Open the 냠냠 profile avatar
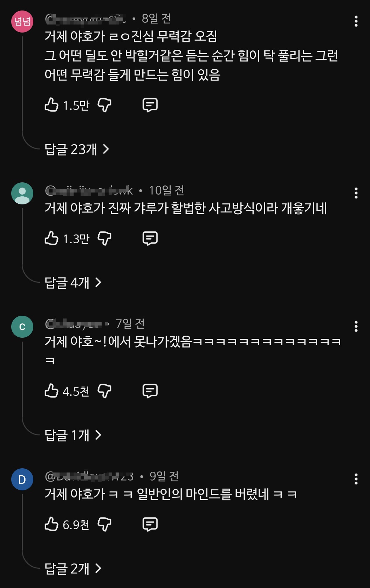 [x=22, y=21]
